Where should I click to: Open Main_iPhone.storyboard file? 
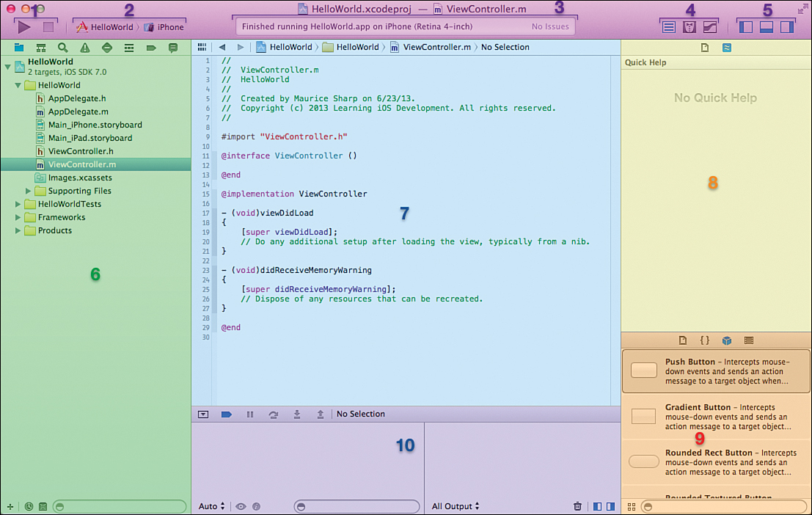pyautogui.click(x=95, y=125)
